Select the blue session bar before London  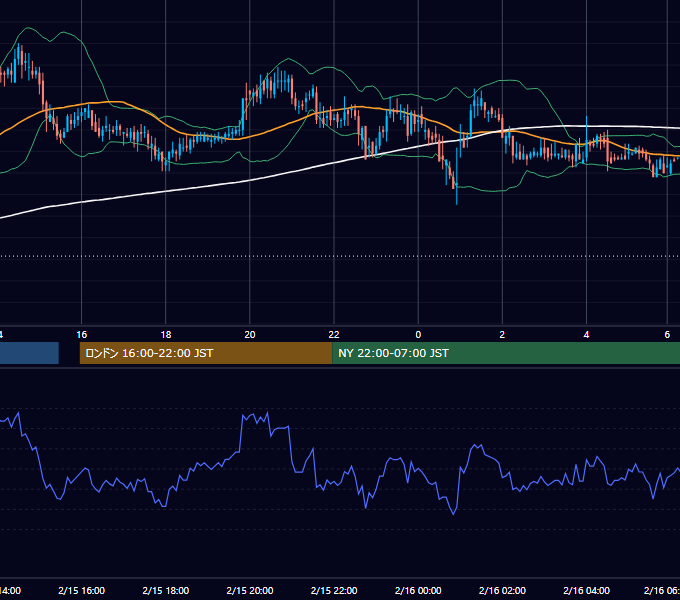click(x=29, y=353)
